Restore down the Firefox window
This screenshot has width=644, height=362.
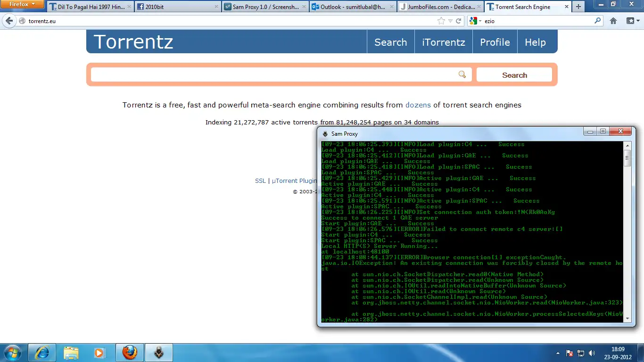coord(613,4)
